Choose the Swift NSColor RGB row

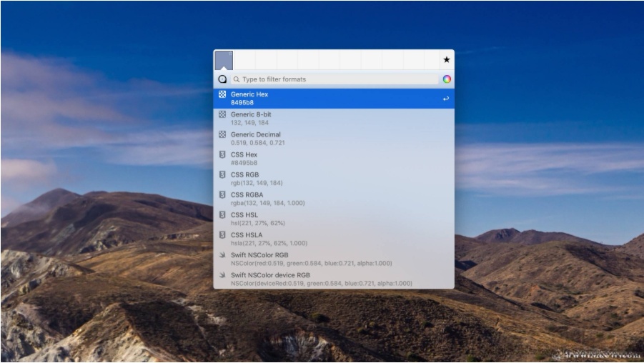[334, 259]
